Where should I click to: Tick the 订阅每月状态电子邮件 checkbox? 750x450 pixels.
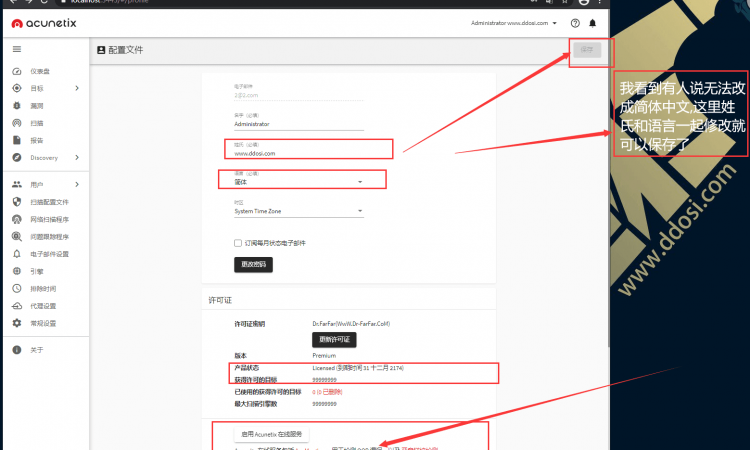pos(238,243)
